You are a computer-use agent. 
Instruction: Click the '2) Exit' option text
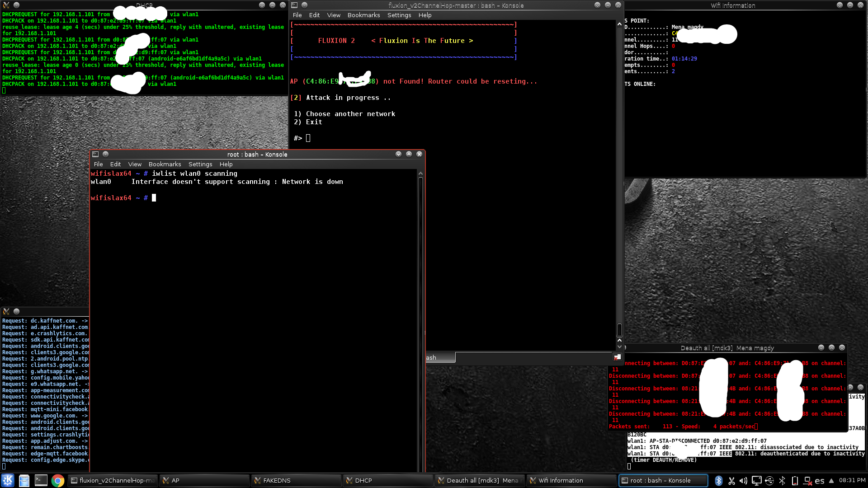308,122
